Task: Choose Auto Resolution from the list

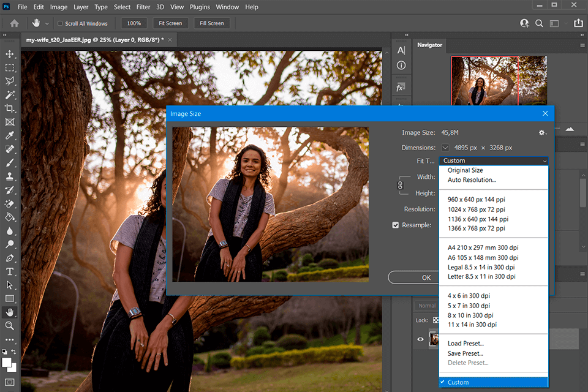Action: [494, 180]
